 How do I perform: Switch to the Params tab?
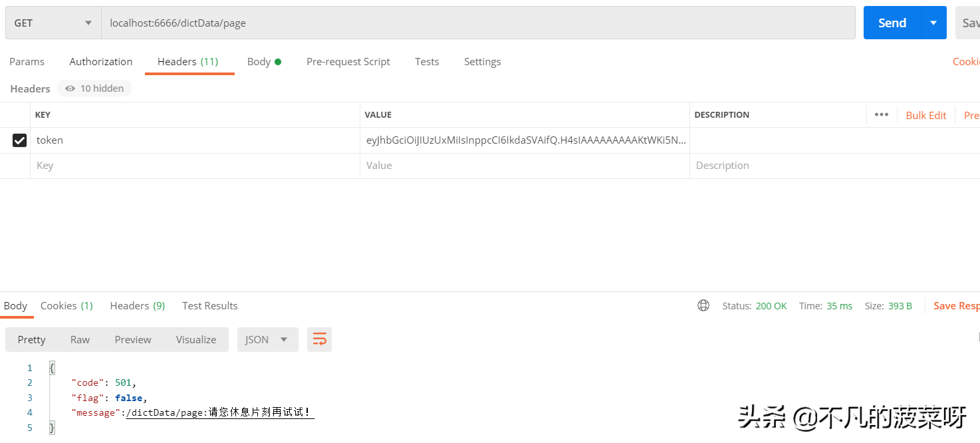pyautogui.click(x=27, y=62)
